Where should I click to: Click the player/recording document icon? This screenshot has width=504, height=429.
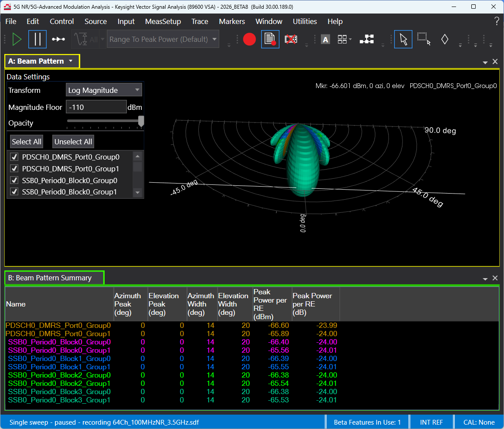(270, 39)
